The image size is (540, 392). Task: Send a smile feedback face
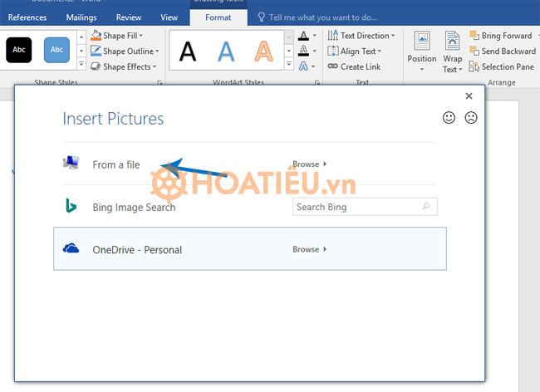[449, 118]
